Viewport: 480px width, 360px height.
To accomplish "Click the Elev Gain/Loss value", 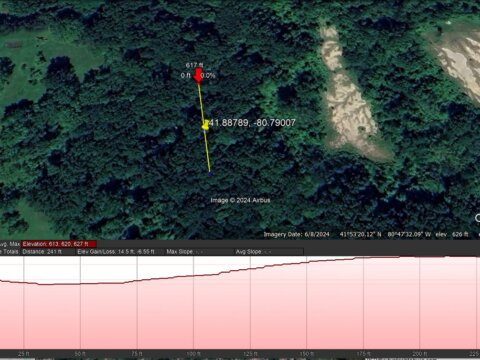I will point(116,252).
